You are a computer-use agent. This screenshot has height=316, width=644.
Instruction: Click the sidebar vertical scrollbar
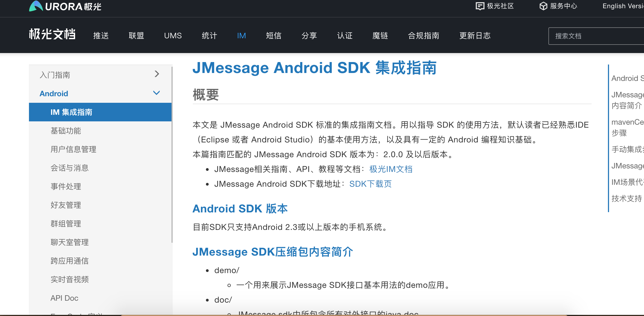tap(172, 154)
